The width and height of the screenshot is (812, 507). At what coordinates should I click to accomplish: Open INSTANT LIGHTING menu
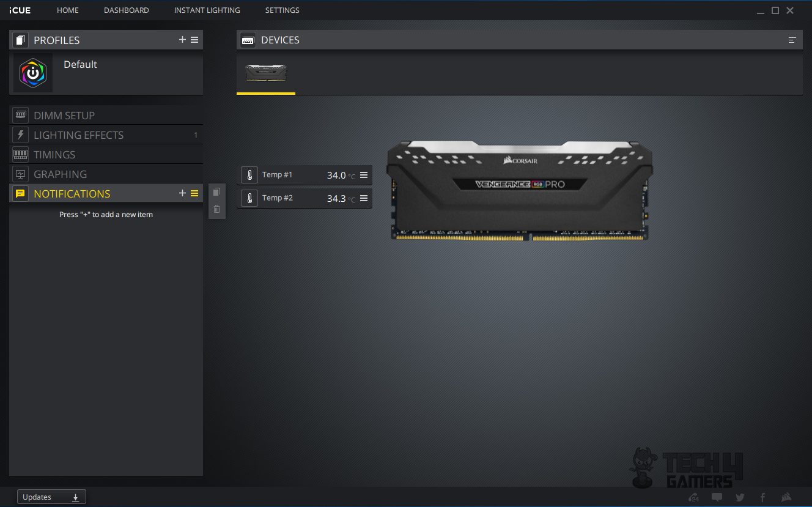207,10
